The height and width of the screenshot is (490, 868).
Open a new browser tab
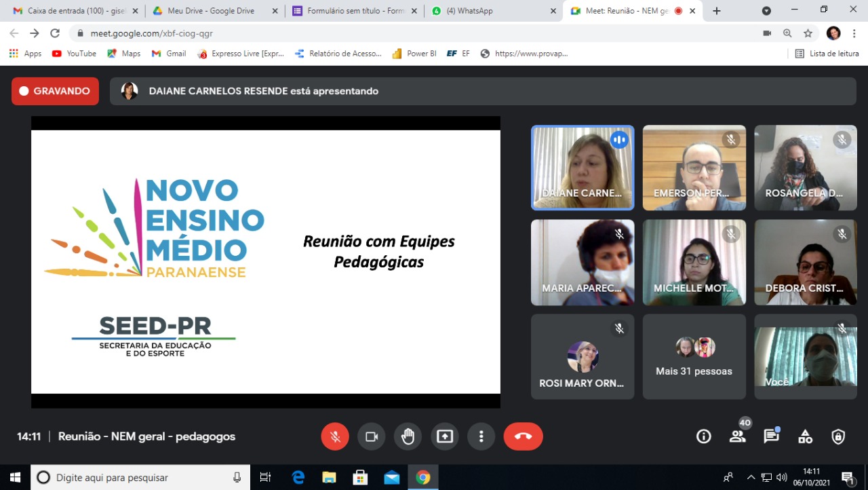tap(717, 11)
